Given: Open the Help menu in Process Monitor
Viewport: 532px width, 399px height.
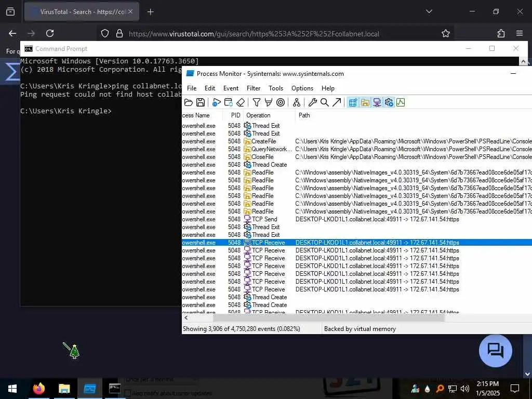Looking at the screenshot, I should 328,88.
